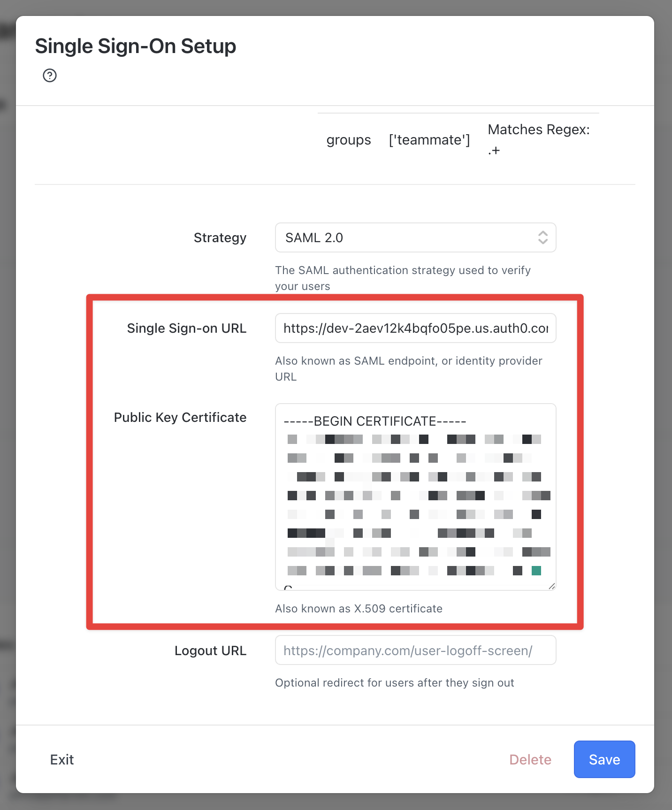Click the help question mark icon

point(50,76)
